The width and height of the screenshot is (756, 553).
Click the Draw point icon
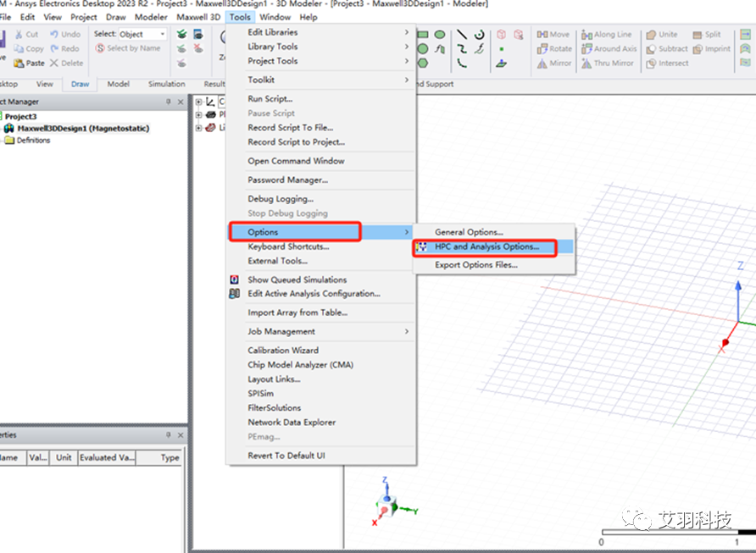[502, 49]
